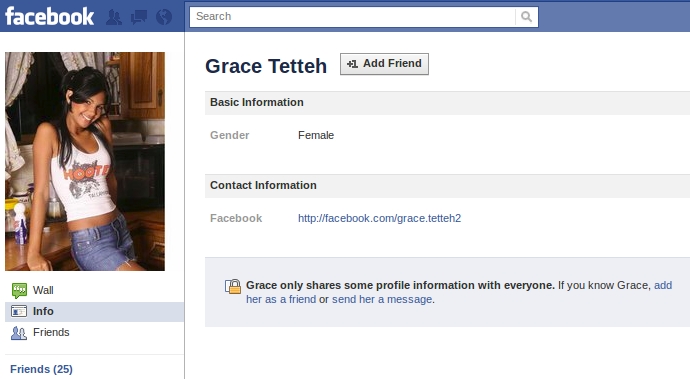Click the Friends people icon in sidebar
The image size is (690, 379).
tap(19, 333)
